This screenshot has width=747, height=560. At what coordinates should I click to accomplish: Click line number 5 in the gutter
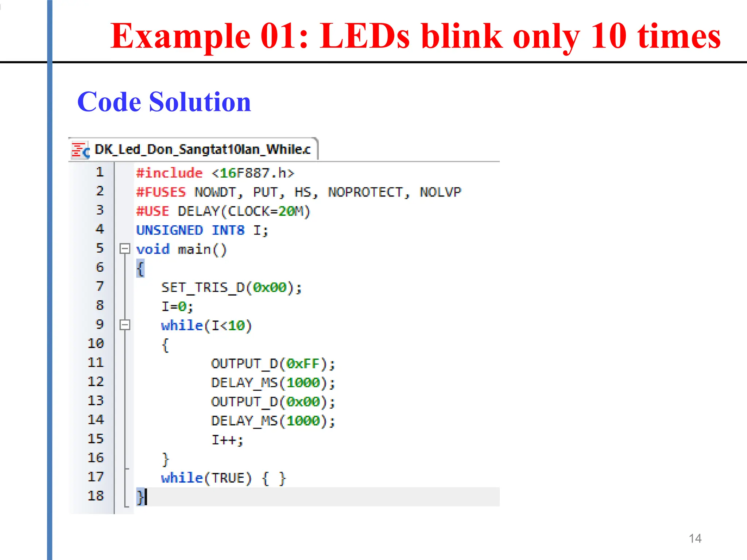100,248
